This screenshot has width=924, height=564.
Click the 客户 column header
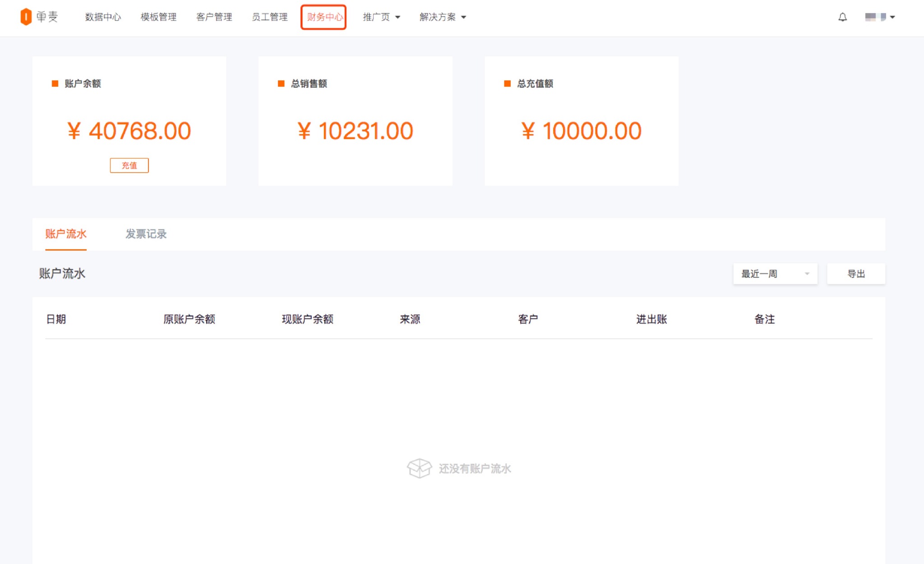pyautogui.click(x=528, y=319)
